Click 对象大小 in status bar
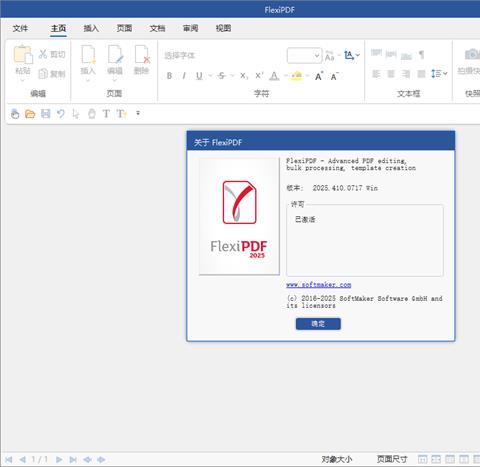This screenshot has height=467, width=480. point(337,459)
